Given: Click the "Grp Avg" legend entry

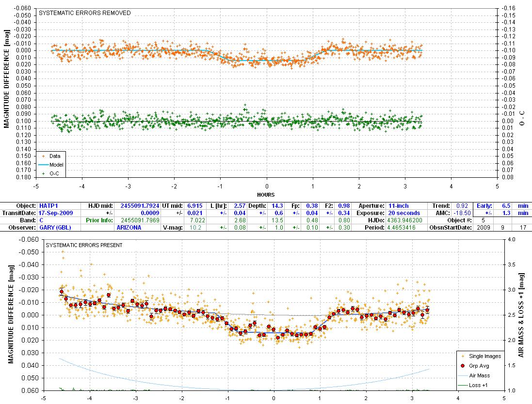Looking at the screenshot, I should (475, 366).
